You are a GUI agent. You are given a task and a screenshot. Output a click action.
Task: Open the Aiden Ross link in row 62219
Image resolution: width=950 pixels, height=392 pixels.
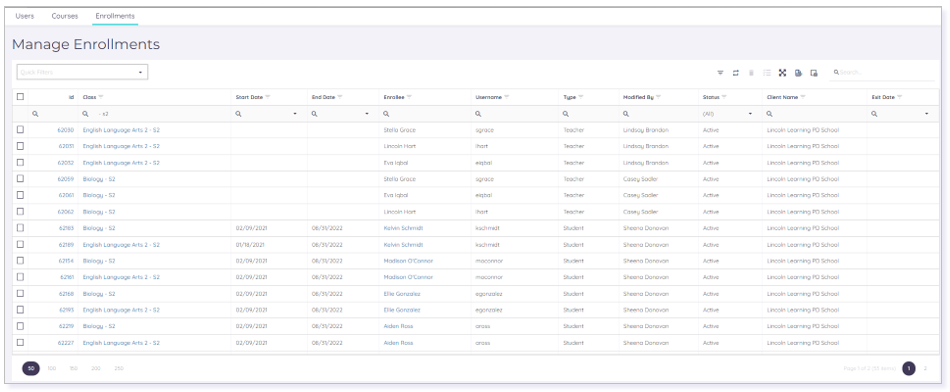(399, 326)
